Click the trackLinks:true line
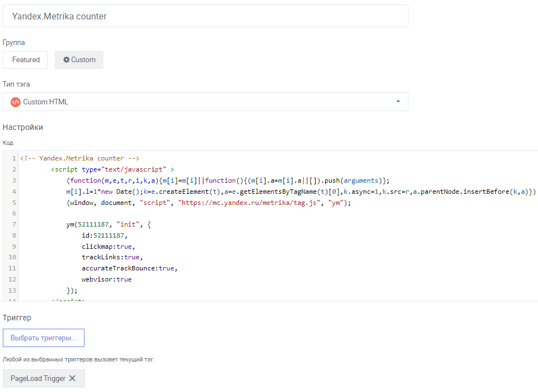 [x=112, y=257]
